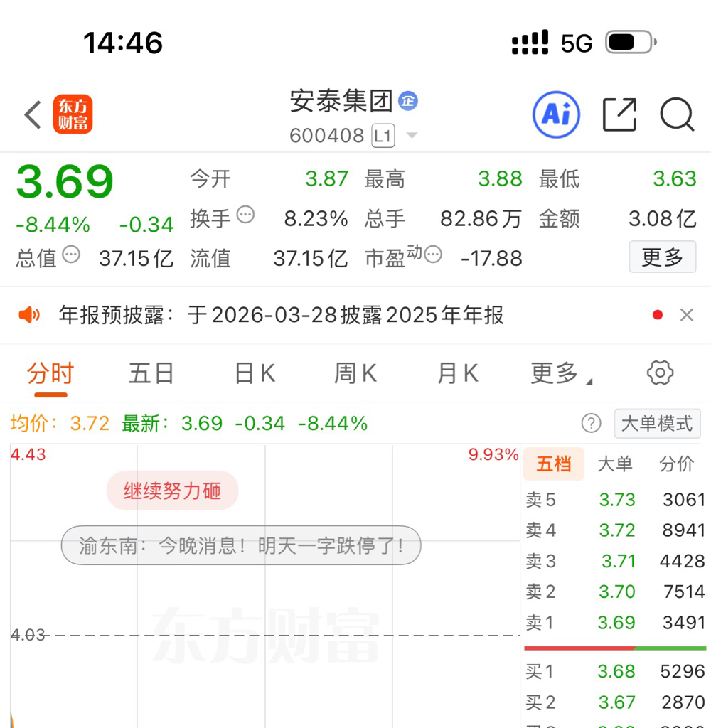Switch to the 五日 tab

[x=151, y=373]
